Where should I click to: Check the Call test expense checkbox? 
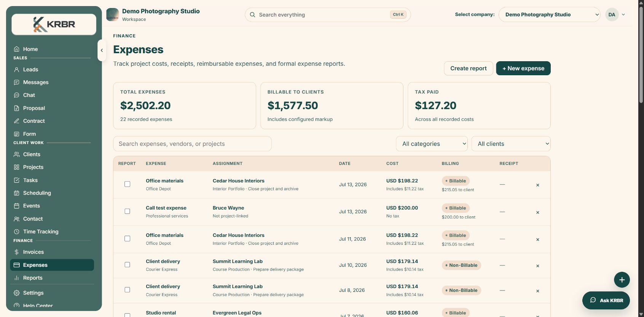[128, 211]
